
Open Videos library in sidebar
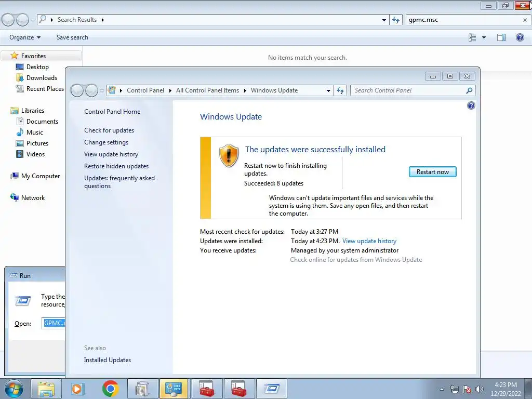tap(35, 154)
